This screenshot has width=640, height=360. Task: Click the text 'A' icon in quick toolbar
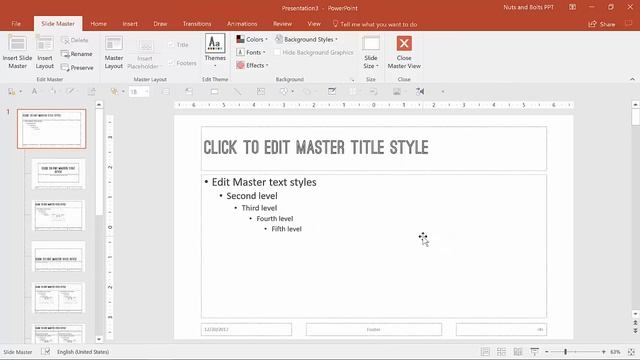pyautogui.click(x=35, y=92)
